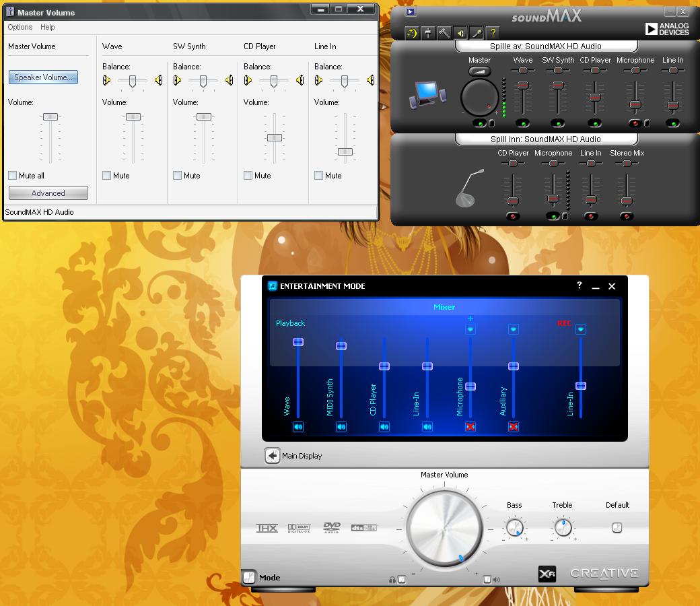Viewport: 700px width, 606px height.
Task: Click the 'SoundMAX HD Audio' status bar text
Action: click(39, 212)
